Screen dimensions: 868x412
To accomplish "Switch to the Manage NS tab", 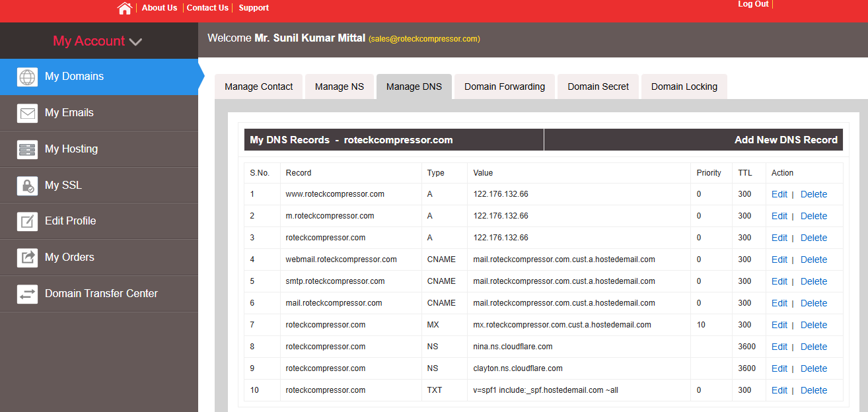I will pos(339,86).
